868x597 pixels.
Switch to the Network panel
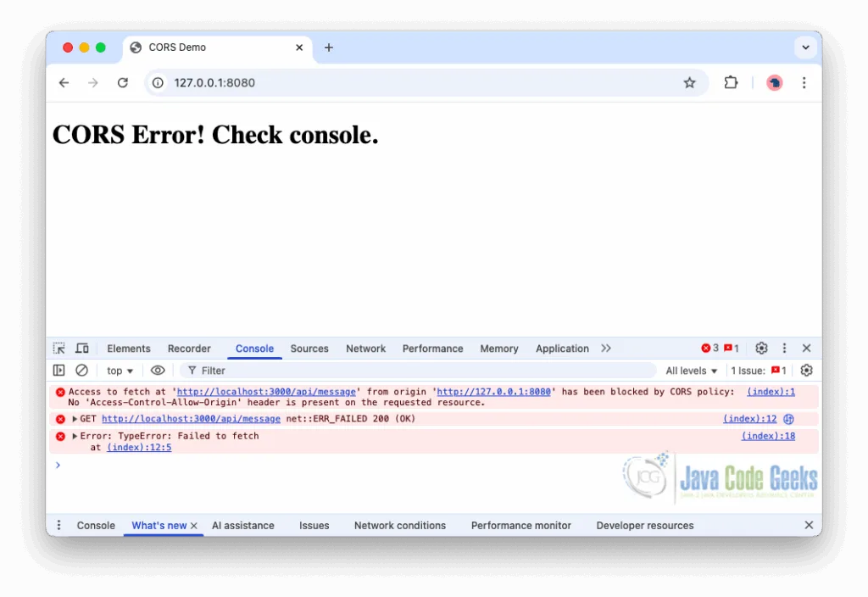366,349
